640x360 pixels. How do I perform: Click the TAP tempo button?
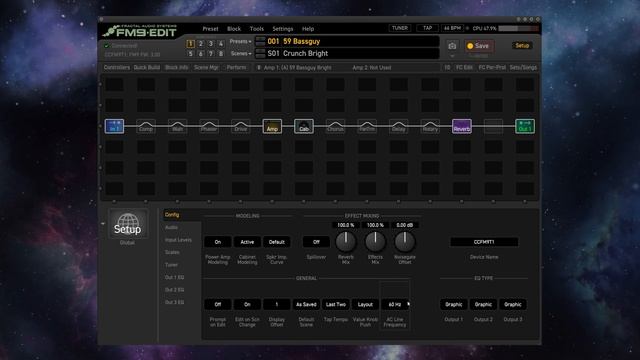tap(427, 28)
